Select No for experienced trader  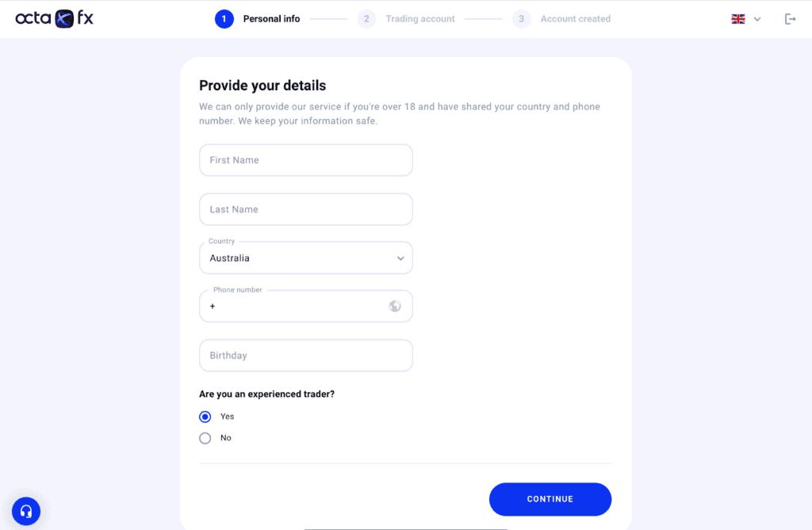coord(205,438)
